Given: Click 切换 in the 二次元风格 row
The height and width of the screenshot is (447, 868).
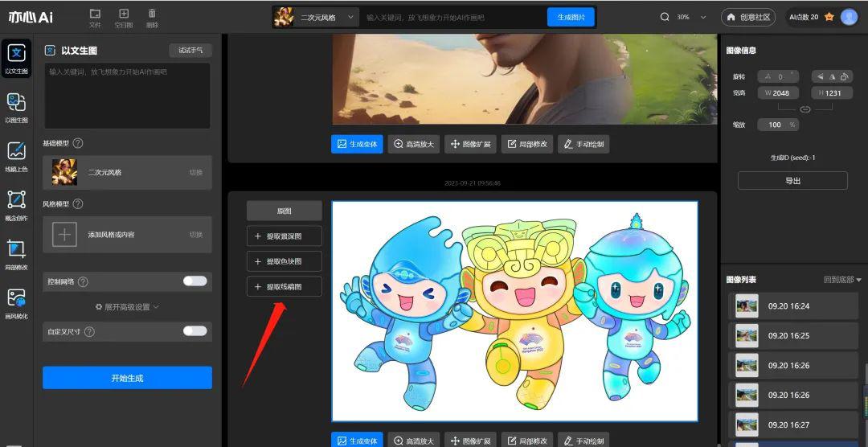Looking at the screenshot, I should (196, 172).
